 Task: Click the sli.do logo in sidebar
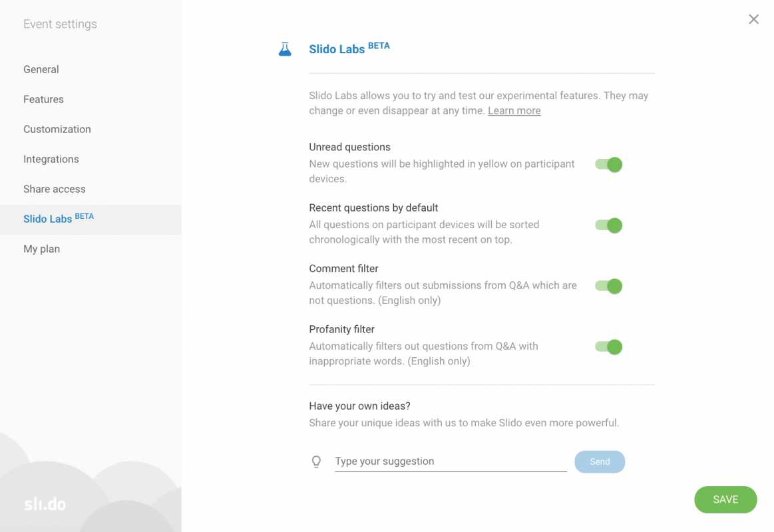[43, 503]
